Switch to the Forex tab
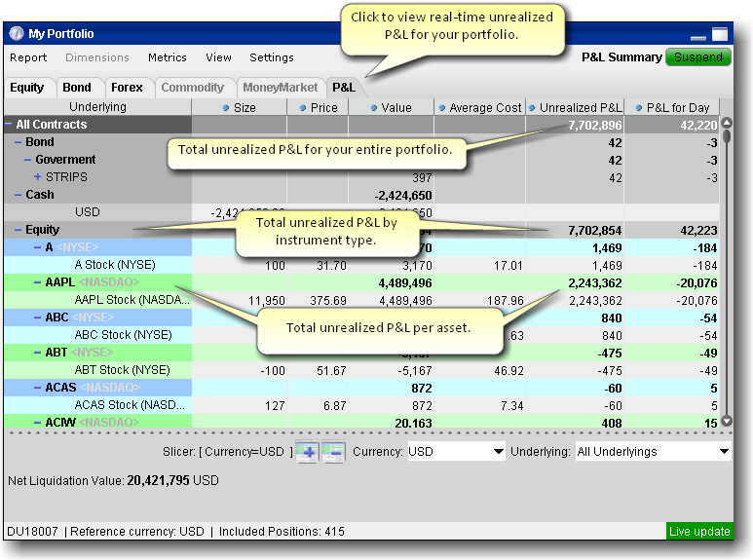753x560 pixels. [x=127, y=88]
